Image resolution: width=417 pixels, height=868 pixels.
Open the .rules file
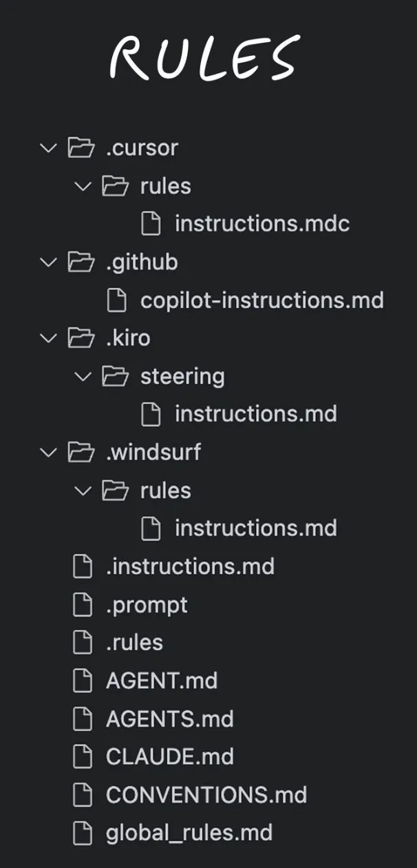(134, 643)
